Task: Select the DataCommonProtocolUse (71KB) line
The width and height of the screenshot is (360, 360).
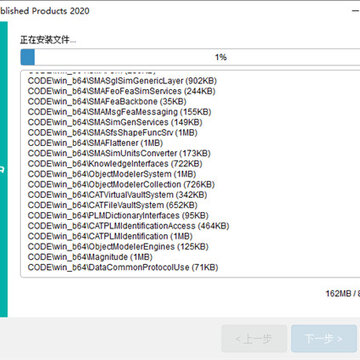Action: point(123,267)
